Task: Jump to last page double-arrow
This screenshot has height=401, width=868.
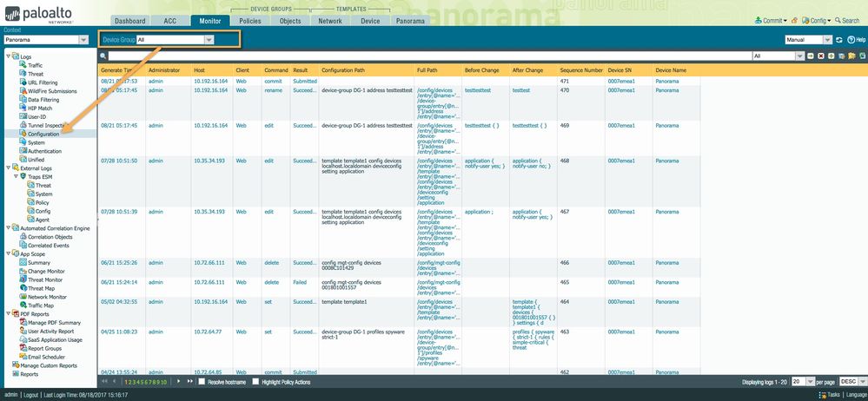Action: [x=190, y=382]
